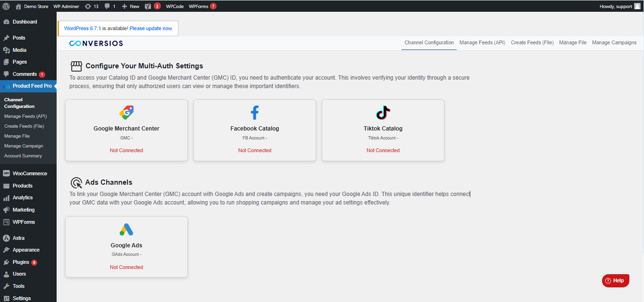
Task: Click the Google Merchant Center card title
Action: (x=126, y=129)
